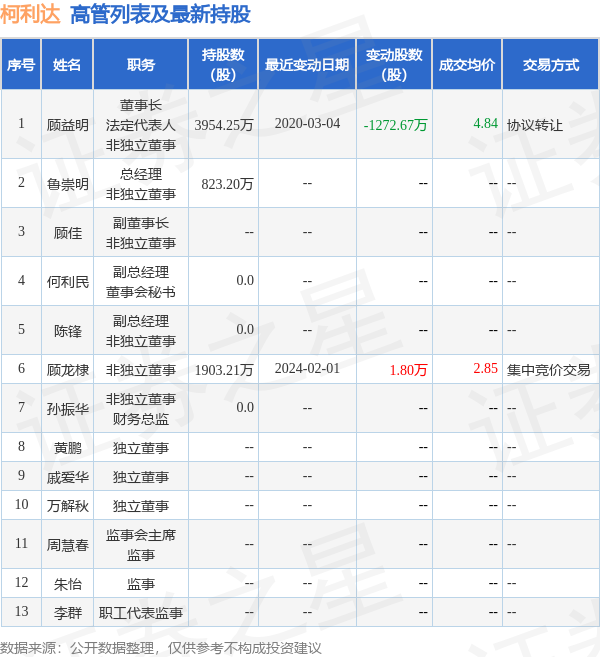Click the 高管列表及最新持股 heading
The height and width of the screenshot is (657, 600).
point(160,14)
